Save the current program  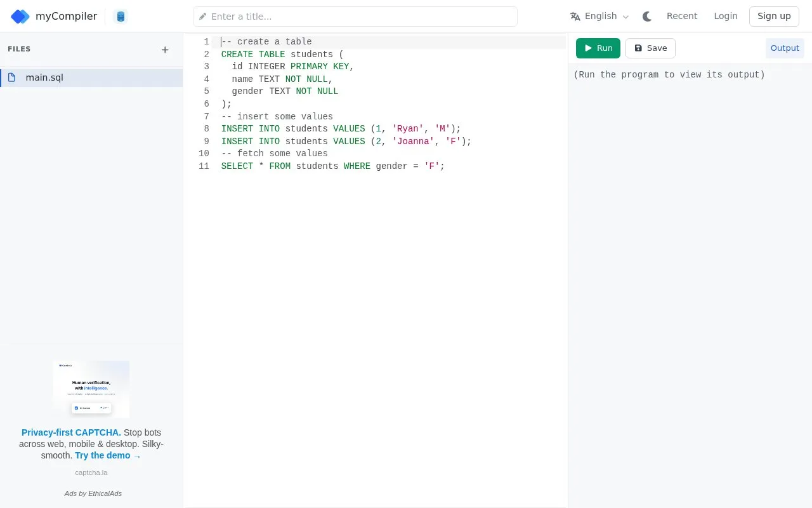click(650, 48)
